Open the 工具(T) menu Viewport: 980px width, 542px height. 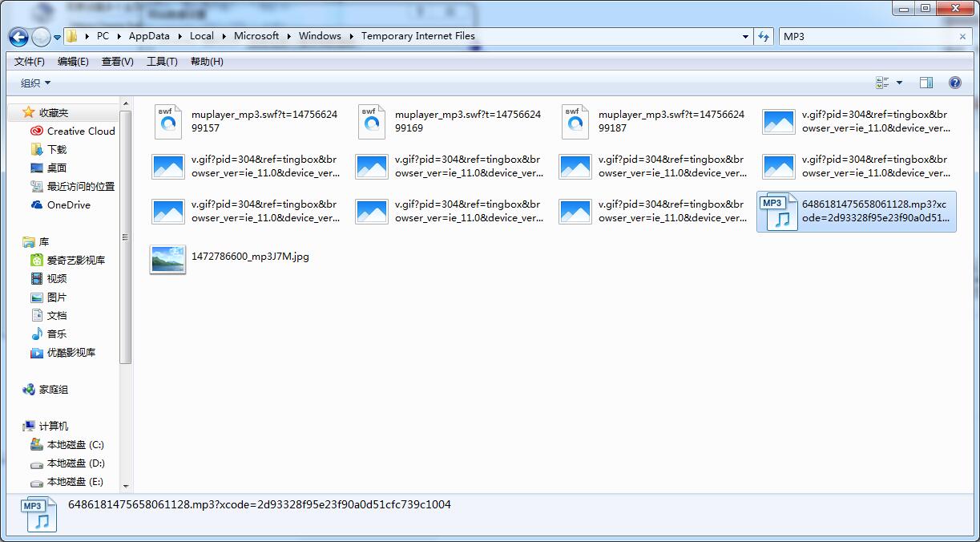tap(162, 62)
